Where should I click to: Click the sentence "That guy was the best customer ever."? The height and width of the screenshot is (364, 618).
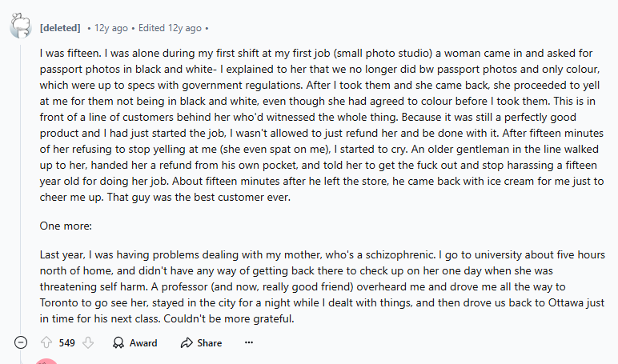pos(199,197)
